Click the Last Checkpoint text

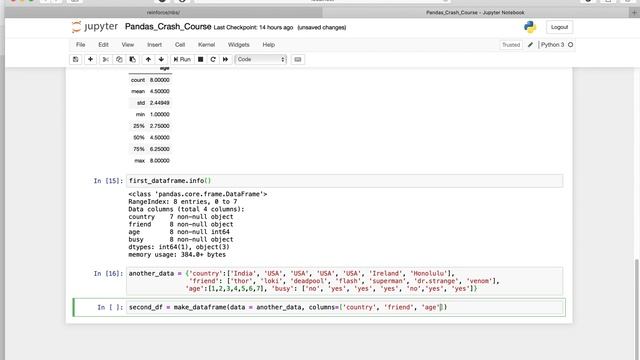(x=253, y=27)
